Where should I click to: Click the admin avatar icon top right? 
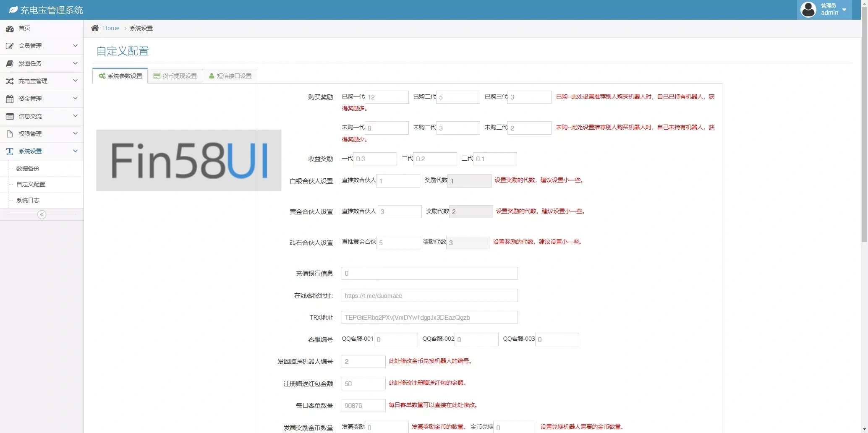[x=808, y=9]
